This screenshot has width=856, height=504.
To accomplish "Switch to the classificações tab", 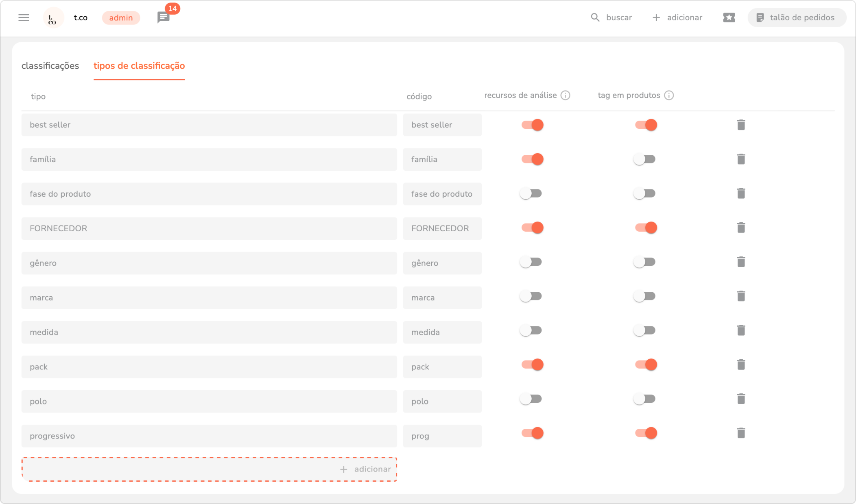I will pos(50,66).
